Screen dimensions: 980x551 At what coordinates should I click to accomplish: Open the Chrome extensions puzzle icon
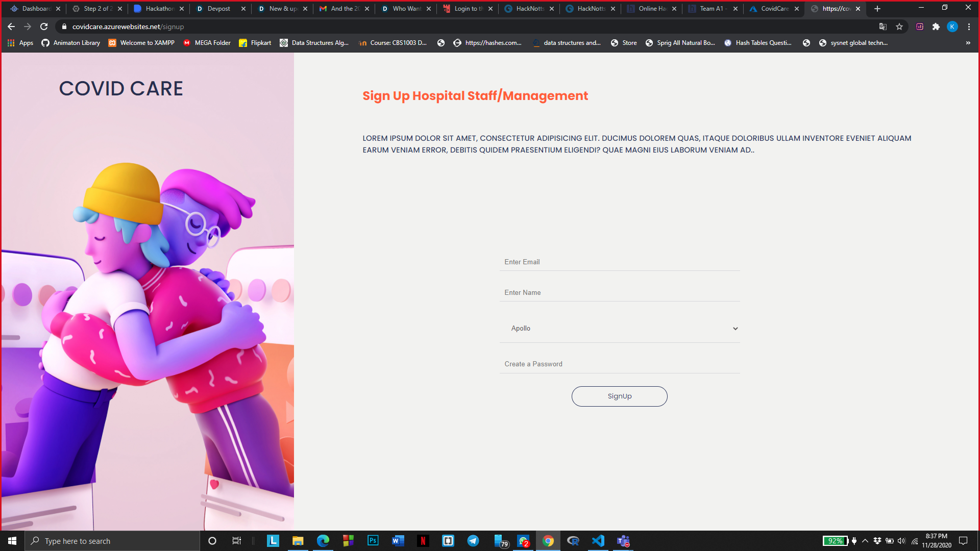click(x=936, y=27)
